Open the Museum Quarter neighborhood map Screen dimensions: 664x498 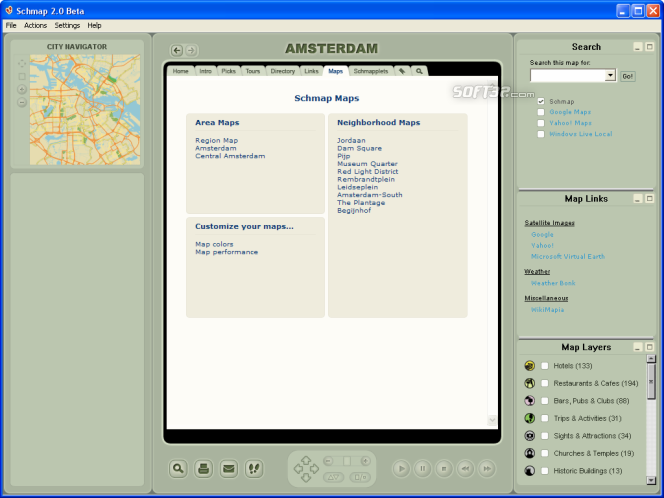click(x=367, y=164)
